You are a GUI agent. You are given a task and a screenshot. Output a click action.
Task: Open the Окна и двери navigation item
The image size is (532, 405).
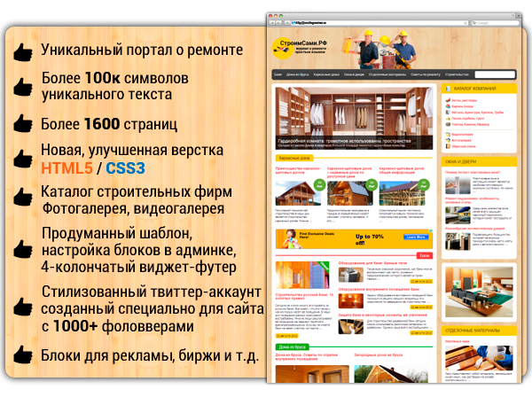click(354, 74)
